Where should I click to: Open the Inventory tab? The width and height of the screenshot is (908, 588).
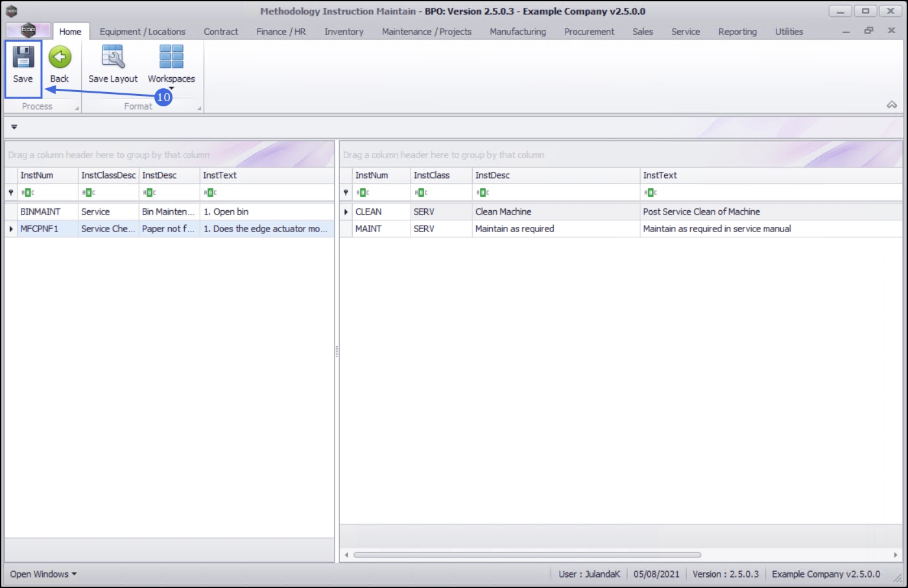tap(344, 31)
